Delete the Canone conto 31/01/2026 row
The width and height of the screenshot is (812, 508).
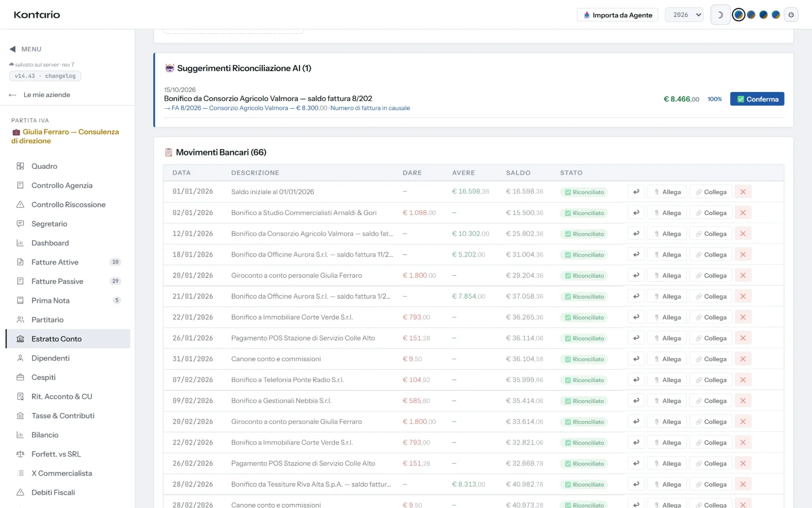click(x=743, y=359)
